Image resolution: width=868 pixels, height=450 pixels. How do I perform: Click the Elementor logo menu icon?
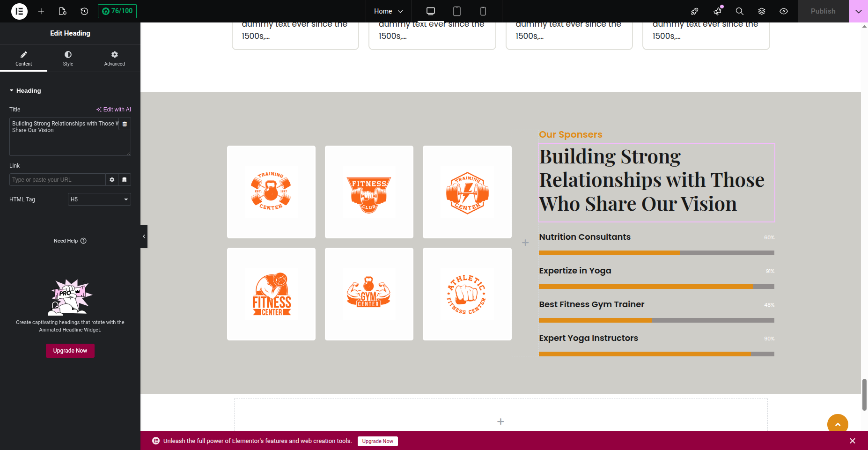point(19,11)
